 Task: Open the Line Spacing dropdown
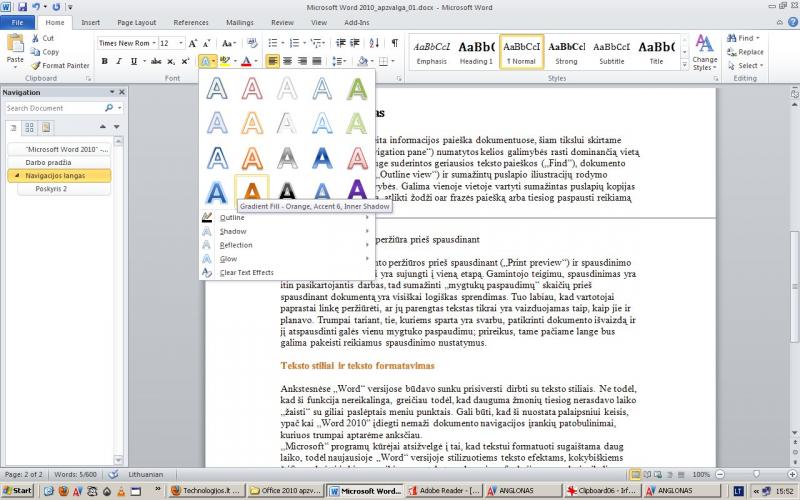(x=339, y=61)
